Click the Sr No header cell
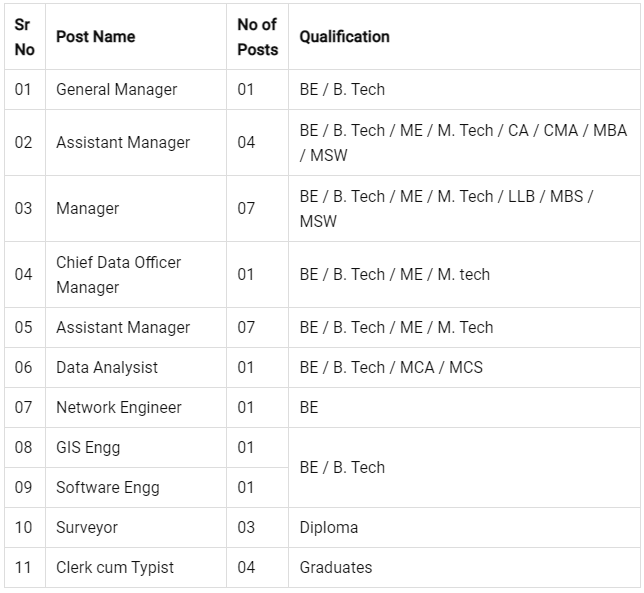This screenshot has width=644, height=593. point(24,37)
